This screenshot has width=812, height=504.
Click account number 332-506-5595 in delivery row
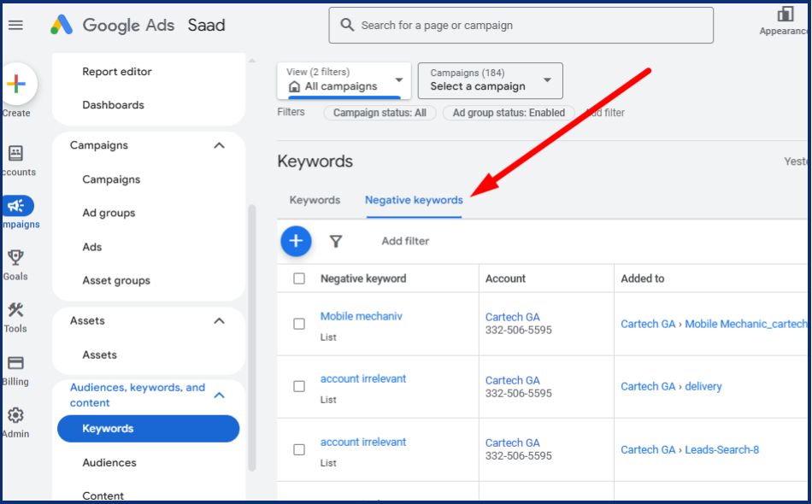518,393
